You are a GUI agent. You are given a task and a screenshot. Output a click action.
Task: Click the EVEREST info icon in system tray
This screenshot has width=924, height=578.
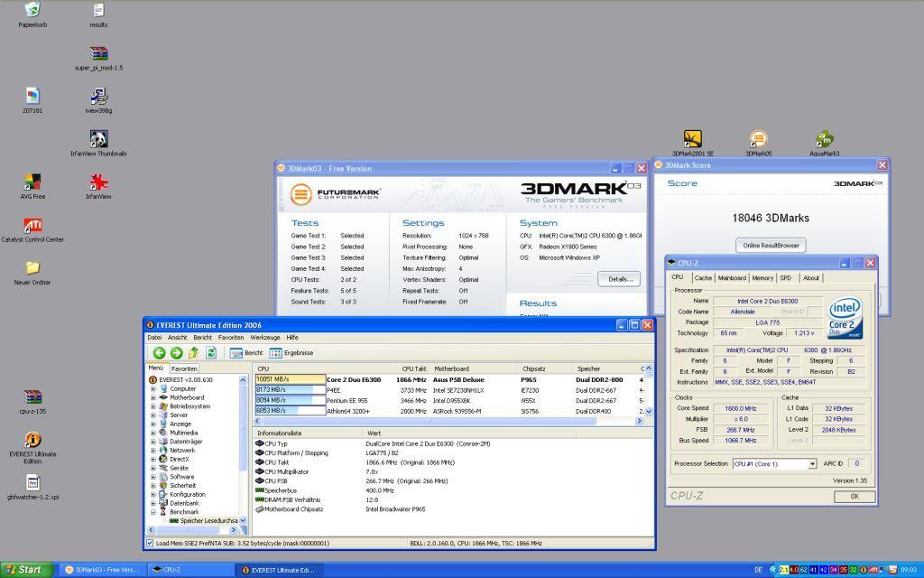pos(864,570)
